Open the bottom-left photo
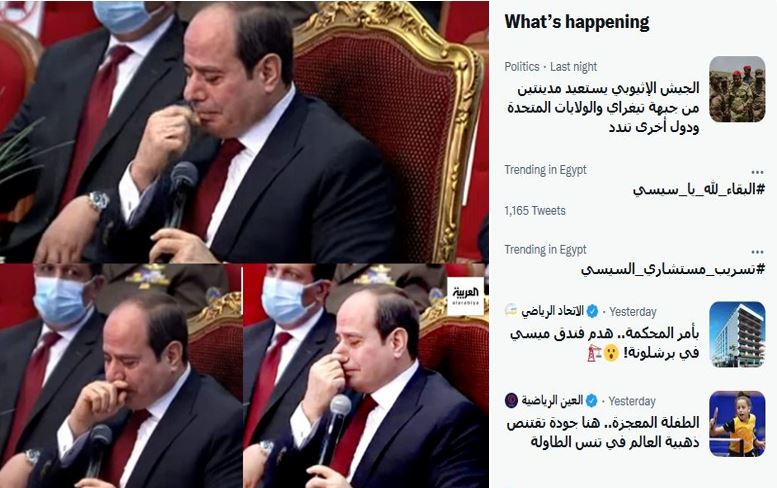This screenshot has height=488, width=777. (x=121, y=376)
